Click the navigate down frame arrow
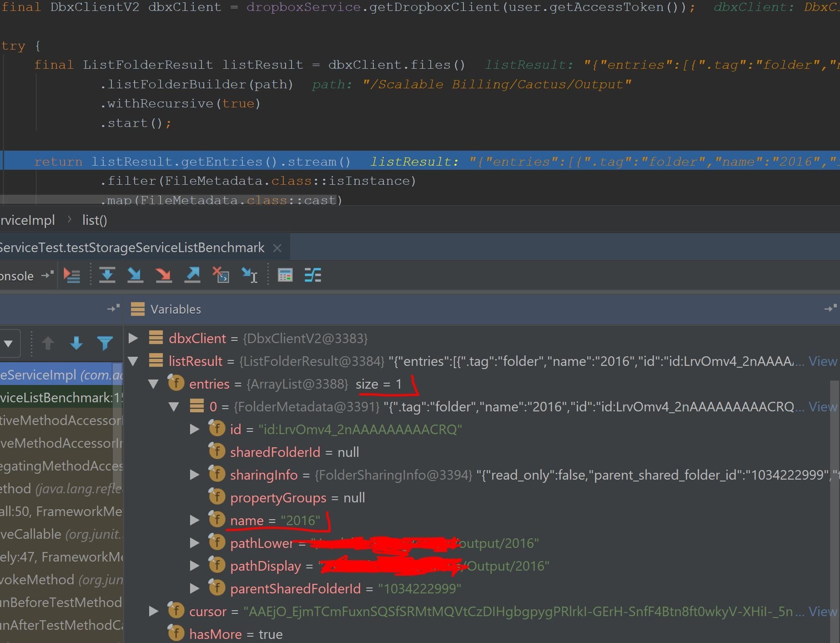 (76, 344)
